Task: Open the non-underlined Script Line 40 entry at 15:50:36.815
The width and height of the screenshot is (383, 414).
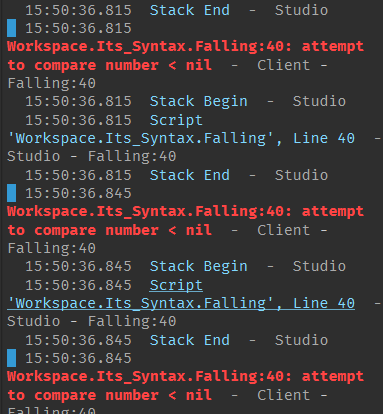Action: (x=181, y=129)
